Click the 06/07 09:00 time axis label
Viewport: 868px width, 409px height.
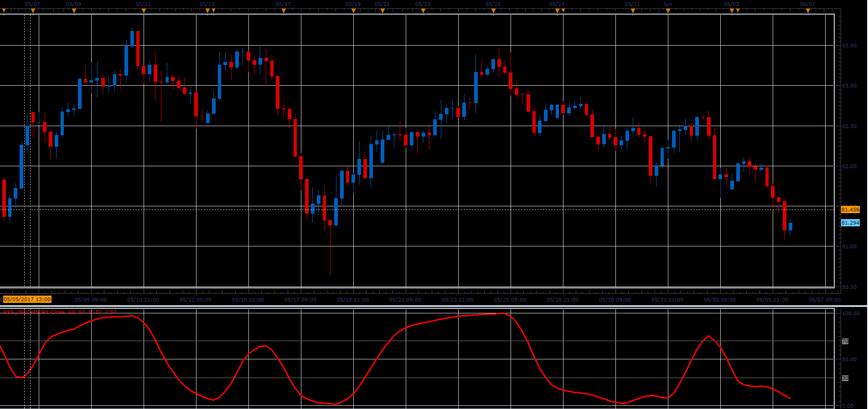(825, 300)
